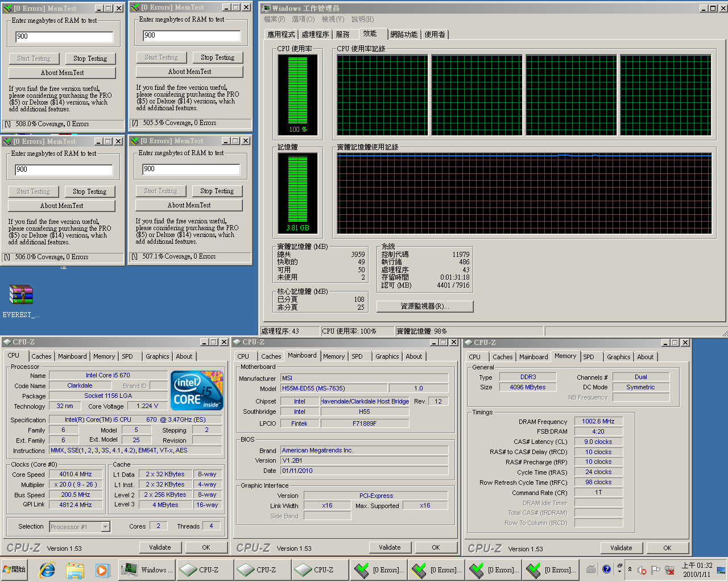Screen dimensions: 728x582
Task: Open the Graphics tab in the CPU-Z CPU window
Action: pyautogui.click(x=157, y=356)
